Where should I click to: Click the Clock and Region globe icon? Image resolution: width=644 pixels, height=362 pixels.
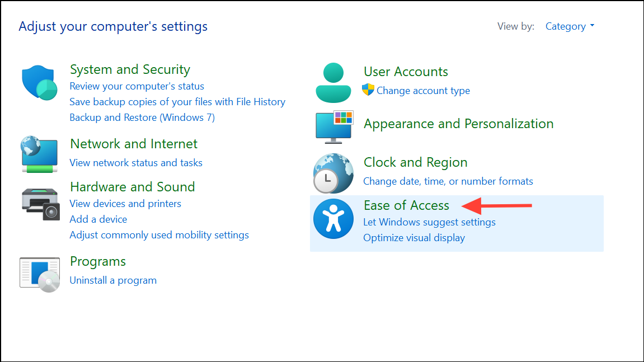click(x=333, y=173)
